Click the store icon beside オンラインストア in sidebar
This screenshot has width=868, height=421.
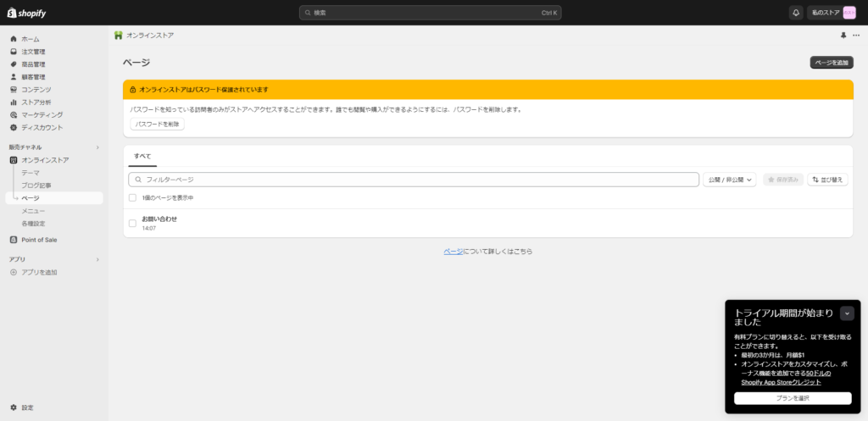coord(14,160)
